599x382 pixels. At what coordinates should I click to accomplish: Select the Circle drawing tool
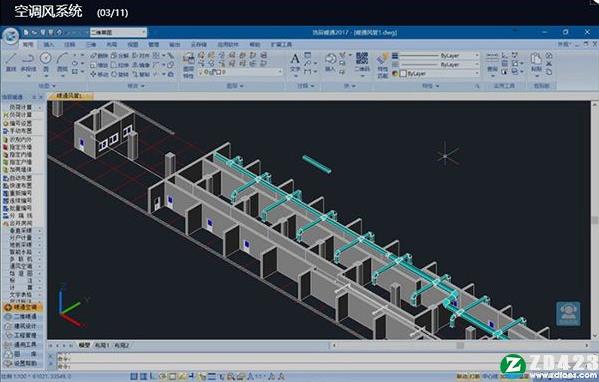pos(45,63)
